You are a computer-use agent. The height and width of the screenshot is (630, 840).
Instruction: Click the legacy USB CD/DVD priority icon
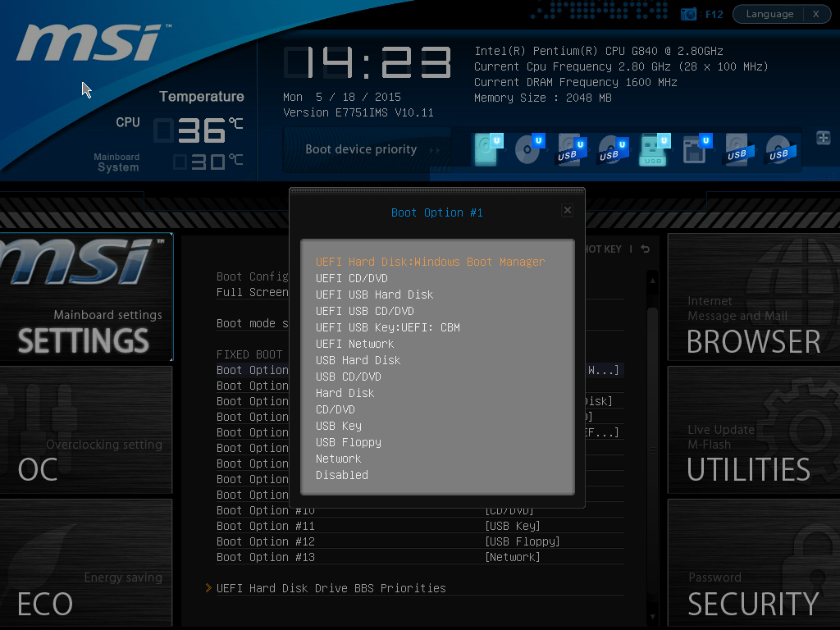[781, 149]
